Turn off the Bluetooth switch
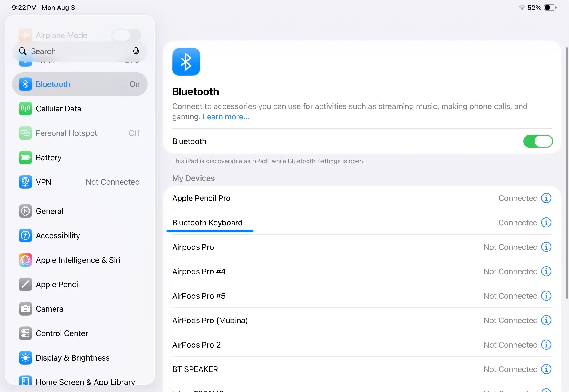569x392 pixels. point(538,141)
